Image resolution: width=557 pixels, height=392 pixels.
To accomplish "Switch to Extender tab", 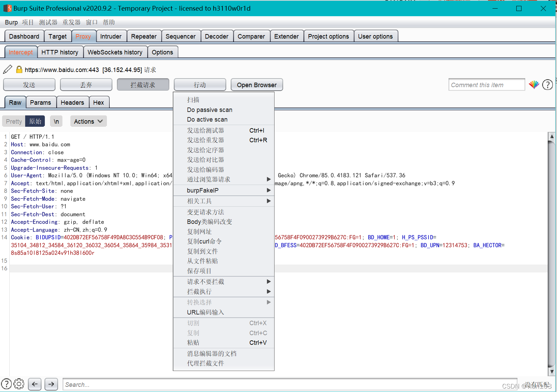I will pos(287,36).
